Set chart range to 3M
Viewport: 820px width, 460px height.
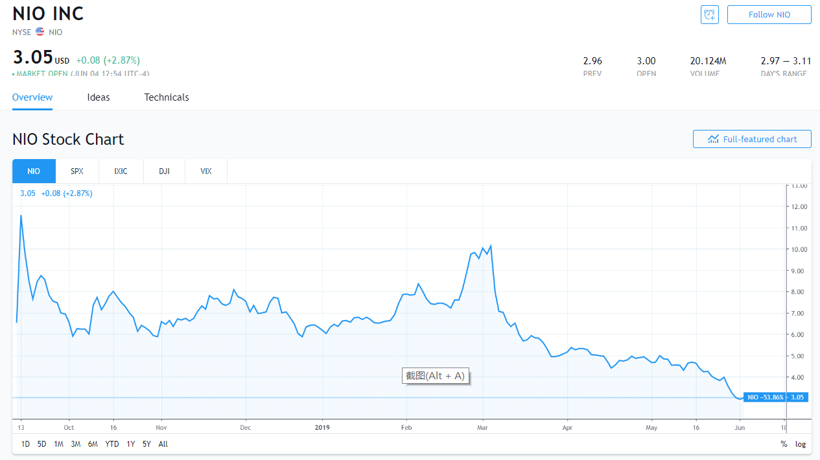[76, 444]
